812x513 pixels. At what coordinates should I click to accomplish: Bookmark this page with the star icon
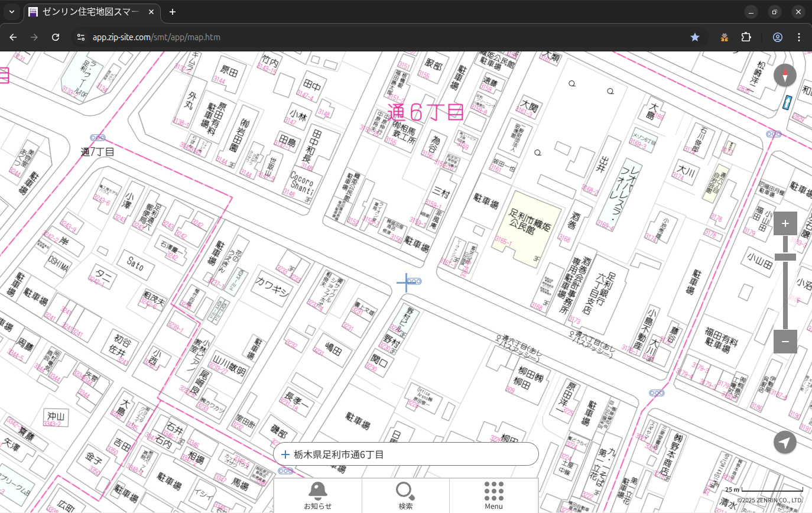[695, 37]
